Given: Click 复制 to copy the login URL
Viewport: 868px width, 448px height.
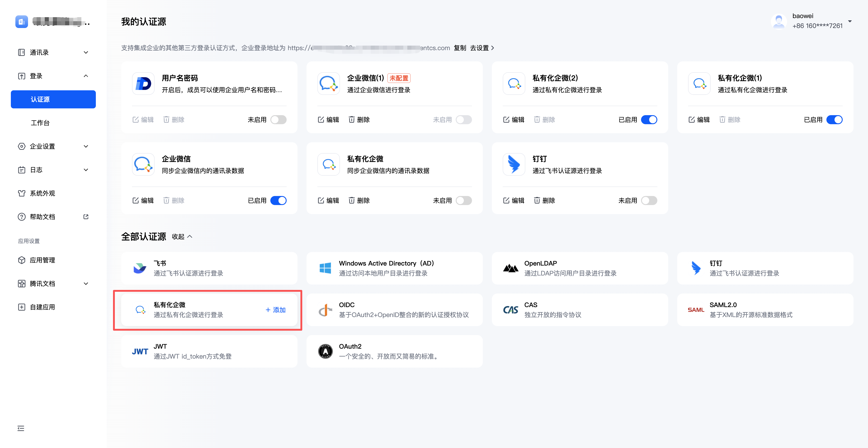Looking at the screenshot, I should click(x=460, y=48).
